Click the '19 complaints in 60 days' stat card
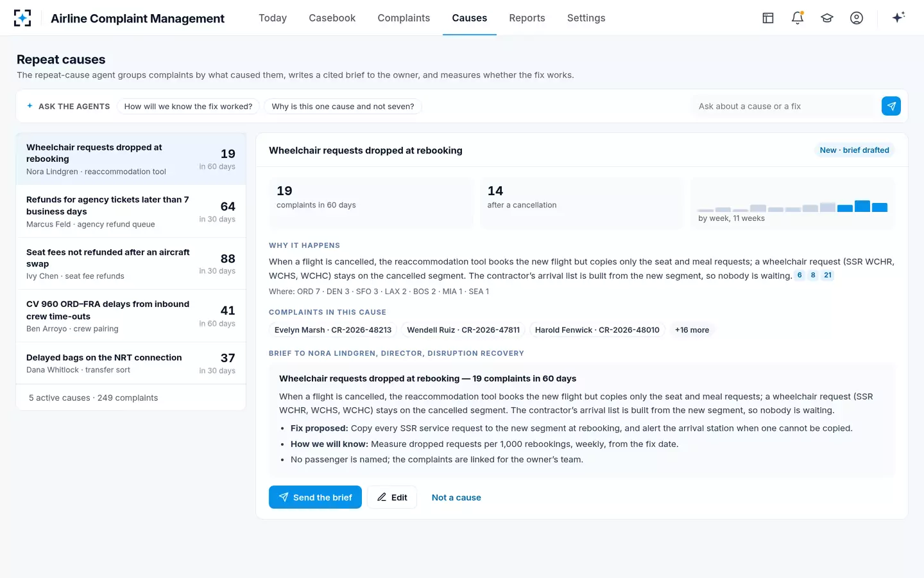The height and width of the screenshot is (578, 924). (371, 203)
